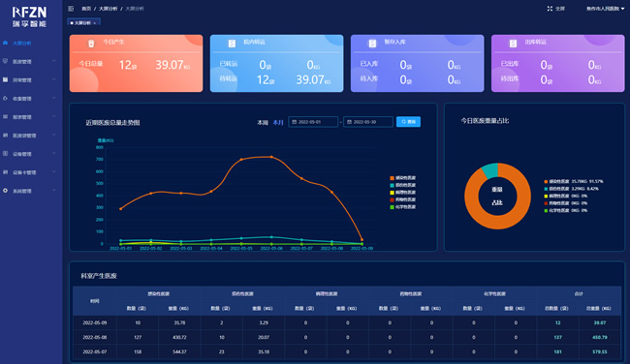Click the 暂存入库 card icon
Image resolution: width=630 pixels, height=364 pixels.
click(372, 44)
